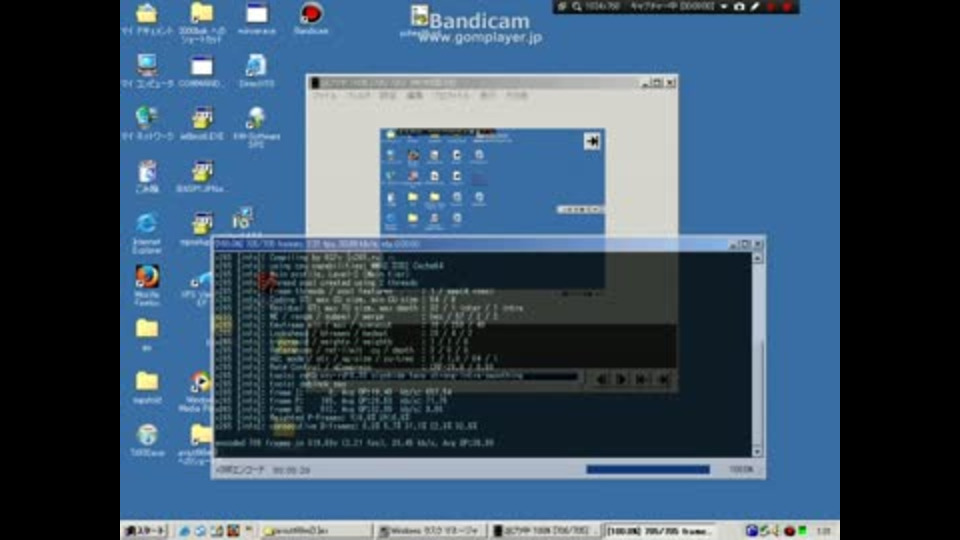Click the Start button on the taskbar

point(145,531)
